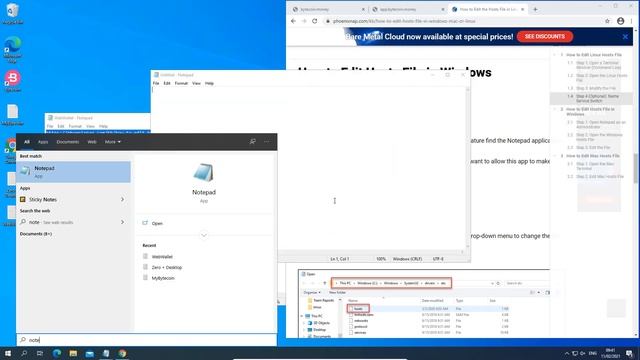This screenshot has height=360, width=640.
Task: Open Chrome's three-dot menu
Action: tap(632, 21)
